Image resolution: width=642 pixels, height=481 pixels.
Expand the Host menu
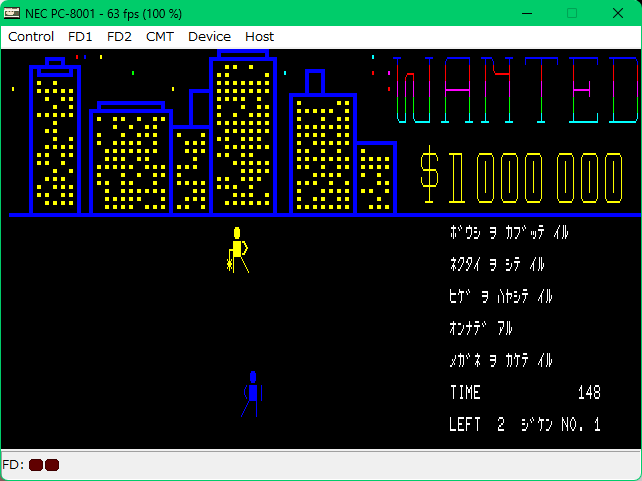tap(259, 36)
